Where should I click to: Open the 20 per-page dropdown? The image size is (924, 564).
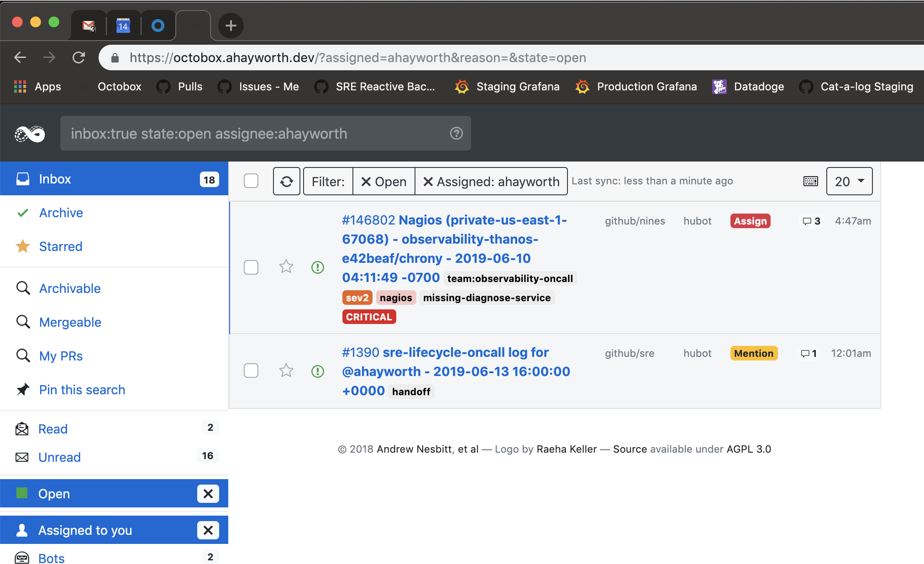click(849, 181)
